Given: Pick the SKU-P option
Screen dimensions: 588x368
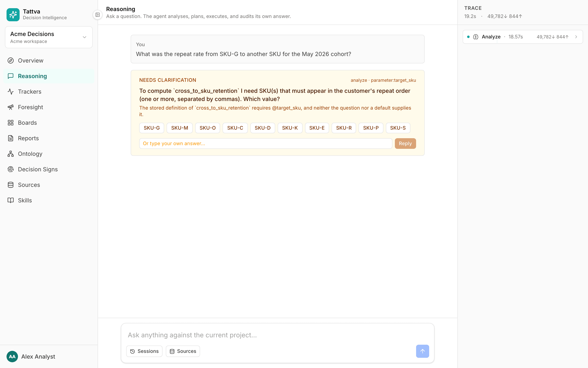Looking at the screenshot, I should [371, 128].
